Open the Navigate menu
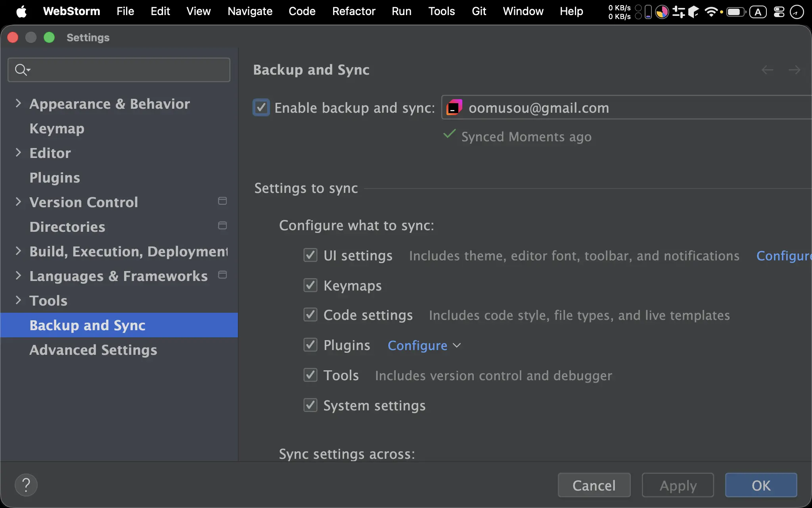This screenshot has width=812, height=508. [250, 12]
